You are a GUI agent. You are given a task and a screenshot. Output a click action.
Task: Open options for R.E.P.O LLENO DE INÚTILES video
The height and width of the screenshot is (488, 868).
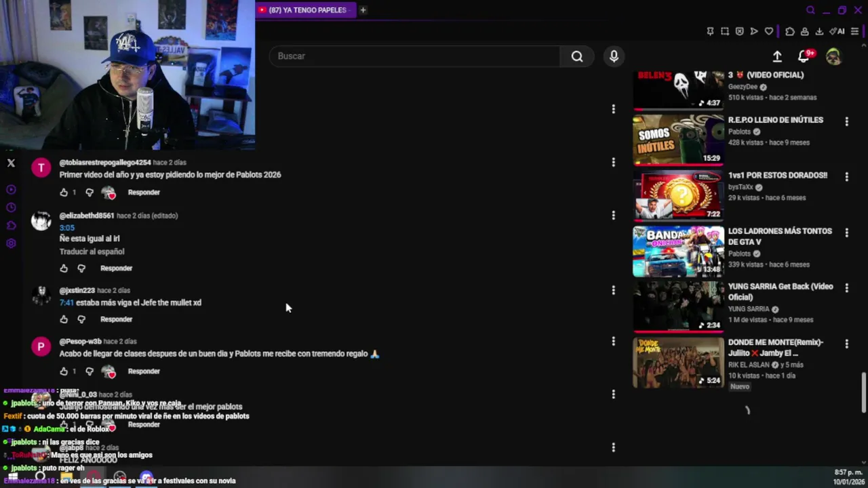pyautogui.click(x=846, y=121)
